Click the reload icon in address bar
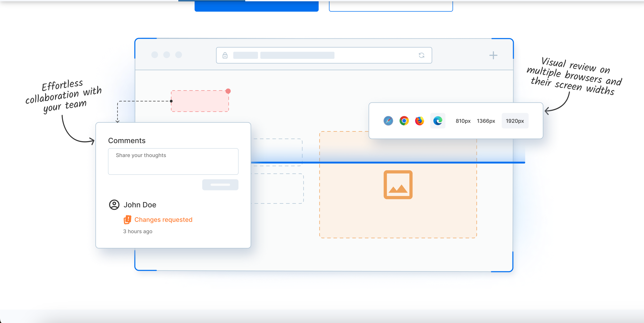Image resolution: width=644 pixels, height=323 pixels. pos(421,55)
